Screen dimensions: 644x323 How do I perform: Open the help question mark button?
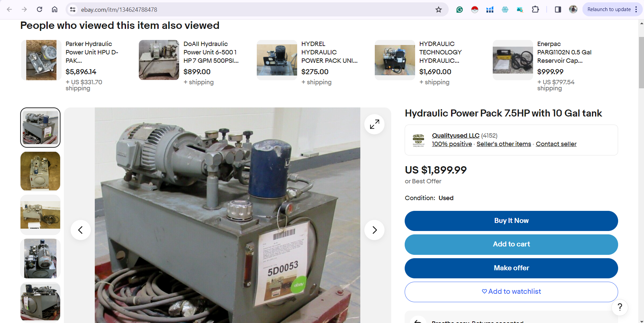pyautogui.click(x=620, y=307)
